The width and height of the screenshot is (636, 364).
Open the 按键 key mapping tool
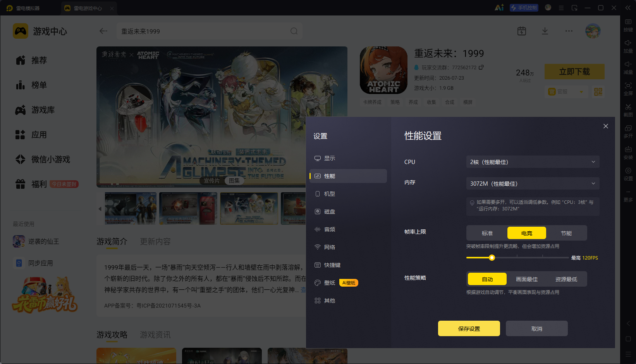click(628, 25)
